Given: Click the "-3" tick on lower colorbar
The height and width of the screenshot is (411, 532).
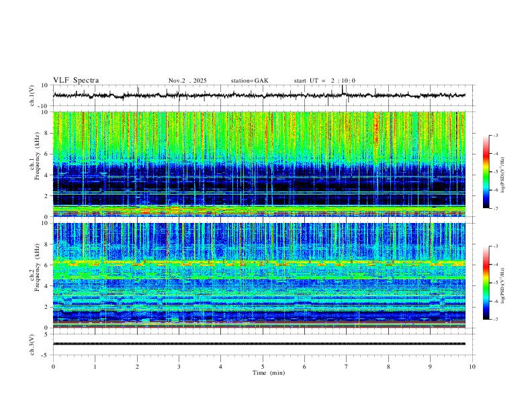Looking at the screenshot, I should pos(496,246).
